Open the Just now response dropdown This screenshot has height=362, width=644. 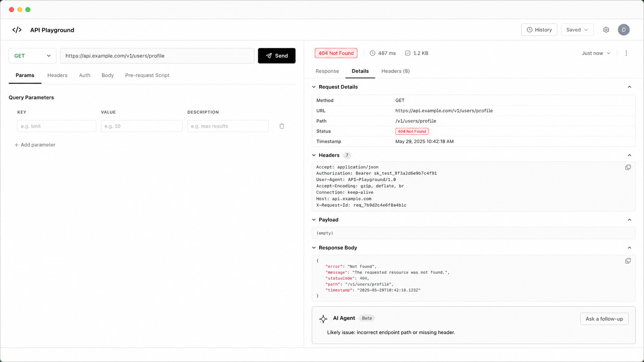coord(596,53)
